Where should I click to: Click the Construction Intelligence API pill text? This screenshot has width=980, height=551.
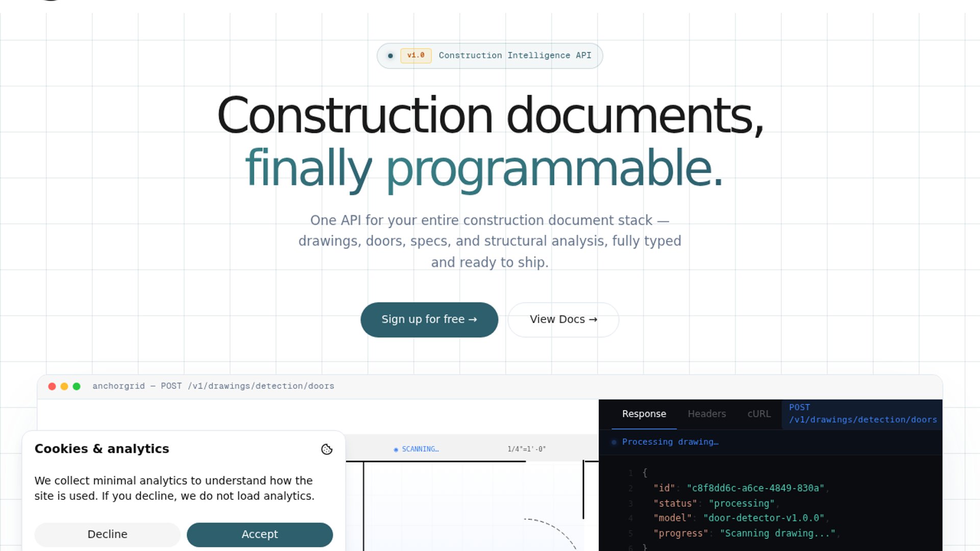click(514, 56)
